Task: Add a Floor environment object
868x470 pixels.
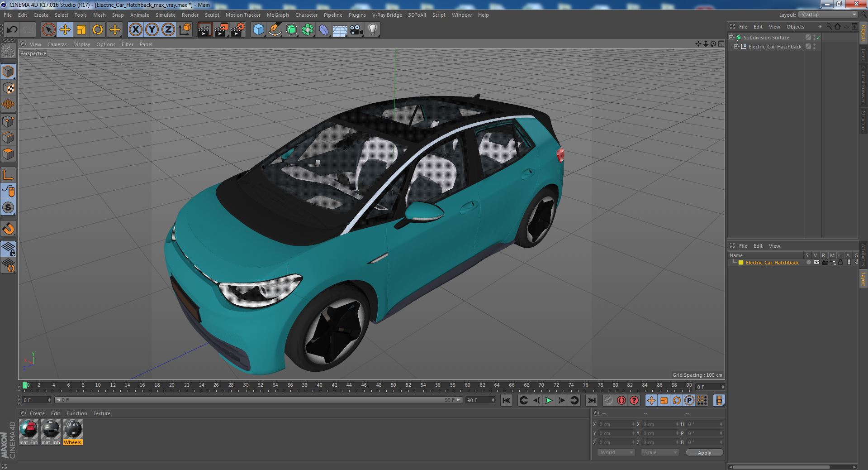Action: pos(340,30)
